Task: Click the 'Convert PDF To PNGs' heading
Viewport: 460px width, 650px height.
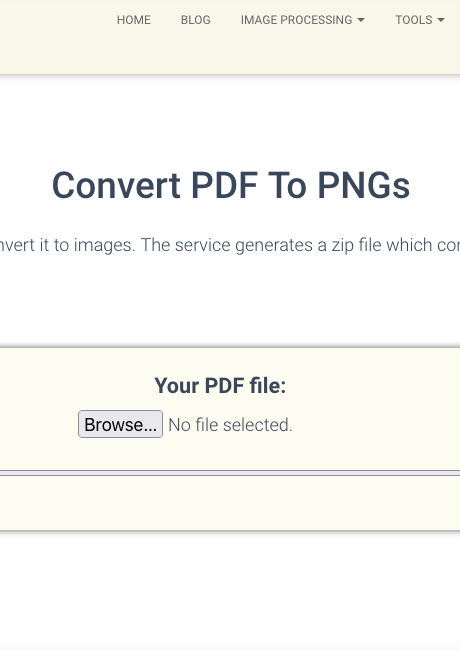Action: [x=231, y=185]
